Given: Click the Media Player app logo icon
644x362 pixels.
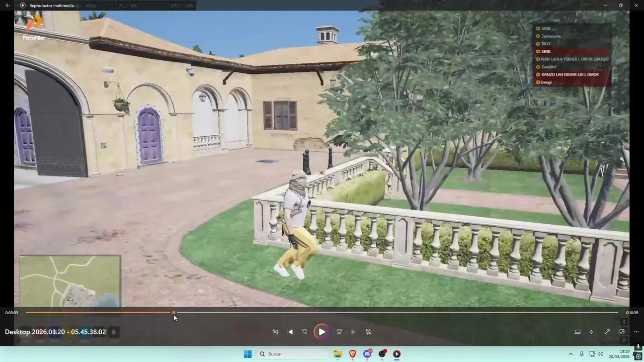Looking at the screenshot, I should pyautogui.click(x=23, y=6).
